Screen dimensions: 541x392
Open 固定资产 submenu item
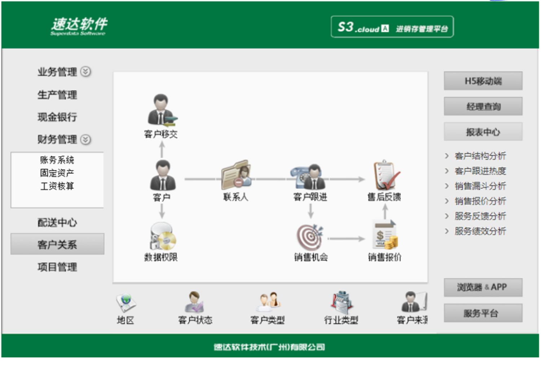click(57, 173)
